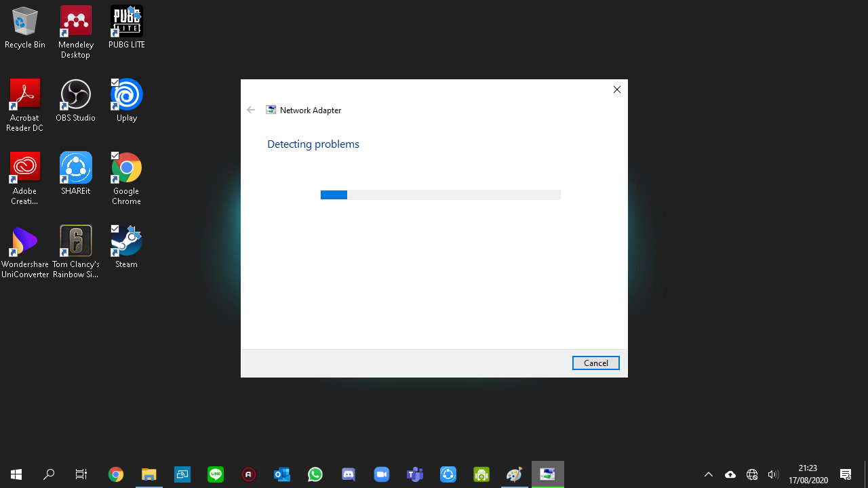868x488 pixels.
Task: Open the clock showing 21:23
Action: pyautogui.click(x=808, y=474)
